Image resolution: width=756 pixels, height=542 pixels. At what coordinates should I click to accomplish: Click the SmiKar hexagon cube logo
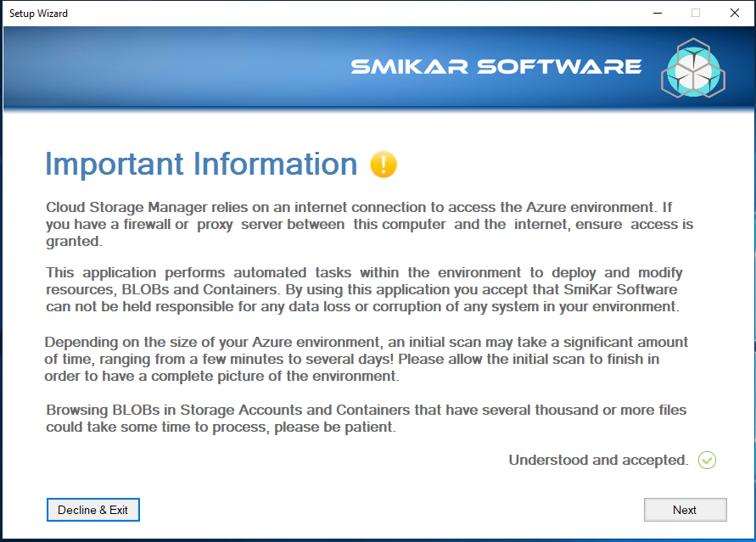pos(693,68)
